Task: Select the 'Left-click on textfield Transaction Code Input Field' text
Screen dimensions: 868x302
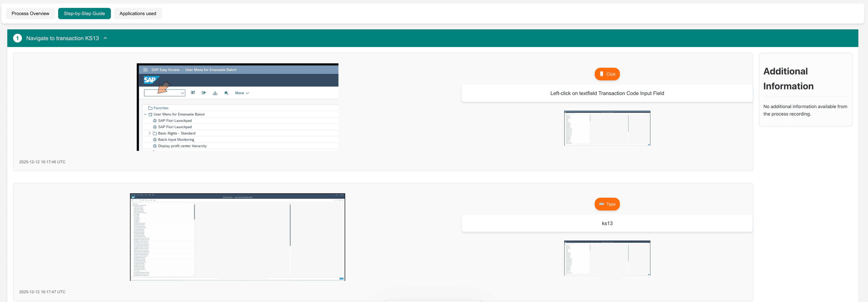Action: 607,93
